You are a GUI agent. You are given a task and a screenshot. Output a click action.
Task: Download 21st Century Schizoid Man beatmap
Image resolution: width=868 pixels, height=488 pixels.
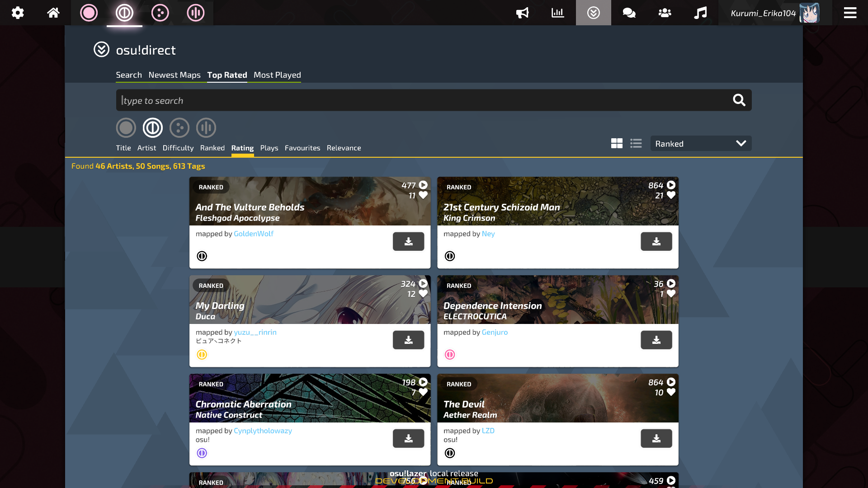point(656,241)
